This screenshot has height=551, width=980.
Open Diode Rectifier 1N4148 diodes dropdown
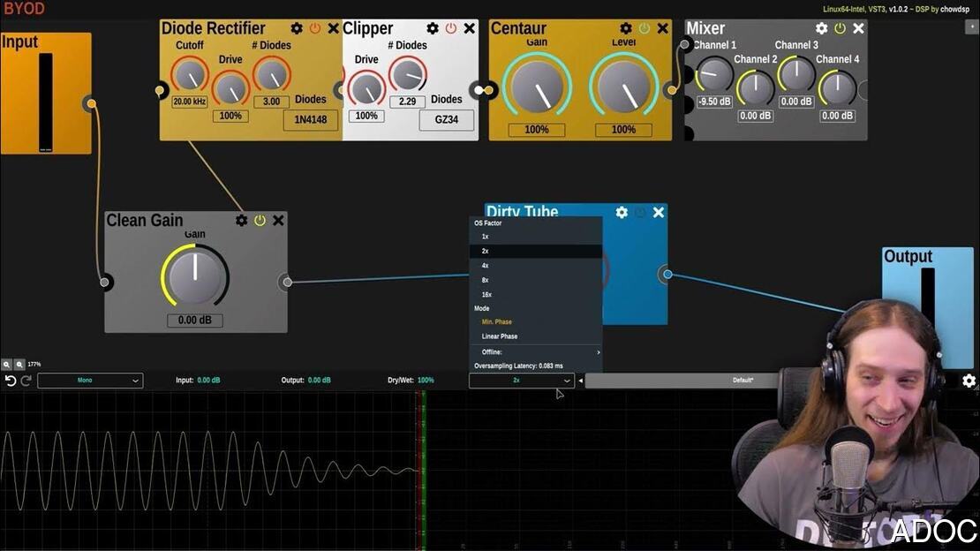[311, 119]
